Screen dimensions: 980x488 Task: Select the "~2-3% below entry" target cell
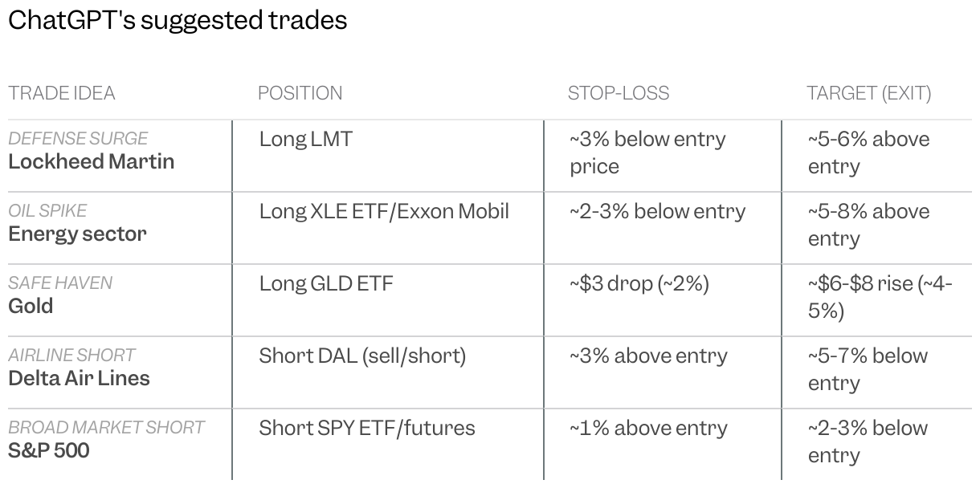[868, 441]
